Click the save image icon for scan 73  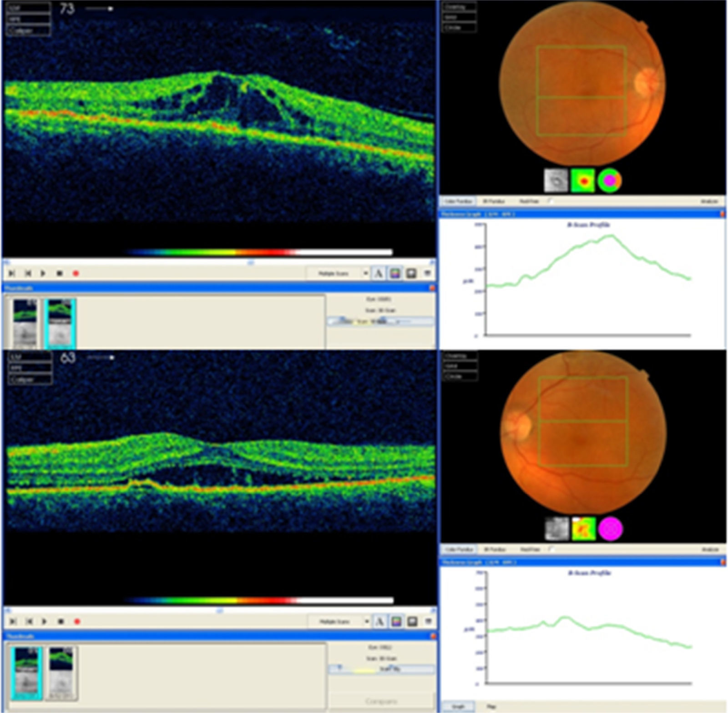point(411,273)
